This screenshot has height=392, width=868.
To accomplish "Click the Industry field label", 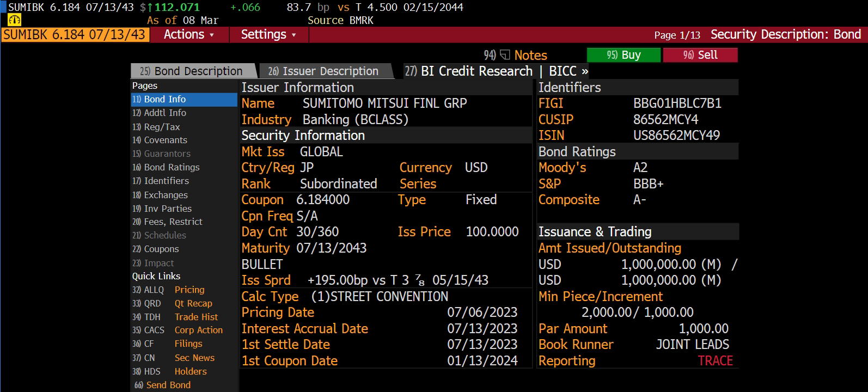I will (266, 120).
